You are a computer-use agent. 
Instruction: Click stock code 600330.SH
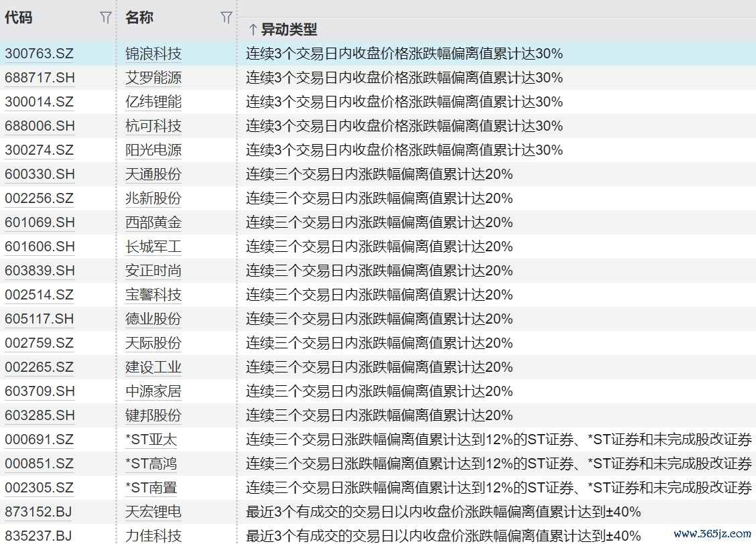point(40,174)
